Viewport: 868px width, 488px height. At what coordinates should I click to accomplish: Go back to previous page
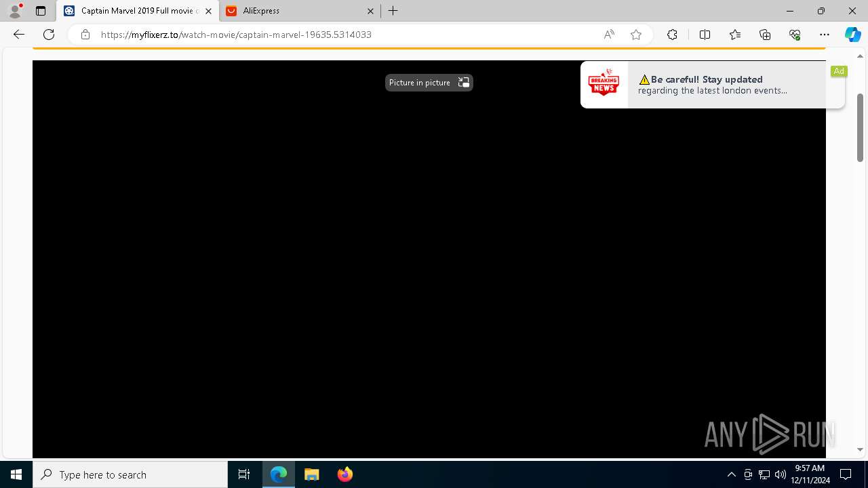pyautogui.click(x=19, y=35)
